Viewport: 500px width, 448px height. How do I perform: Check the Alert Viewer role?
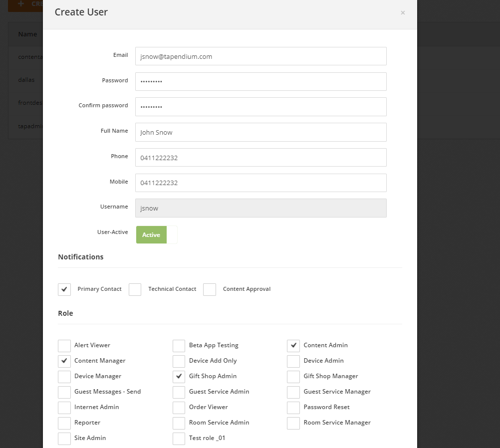(64, 346)
